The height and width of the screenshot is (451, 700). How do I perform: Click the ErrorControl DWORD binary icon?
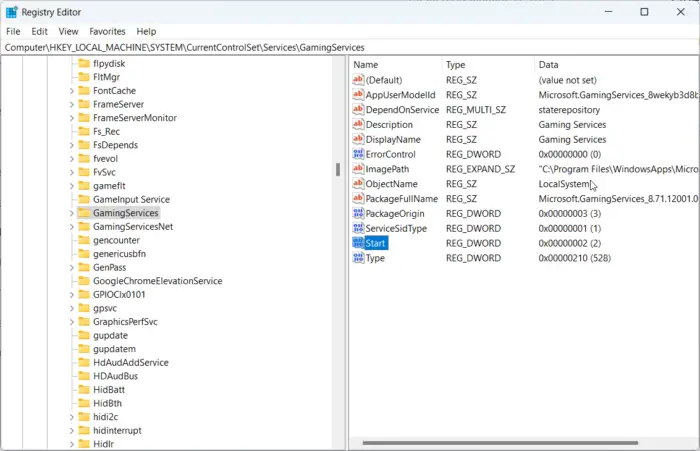[358, 154]
